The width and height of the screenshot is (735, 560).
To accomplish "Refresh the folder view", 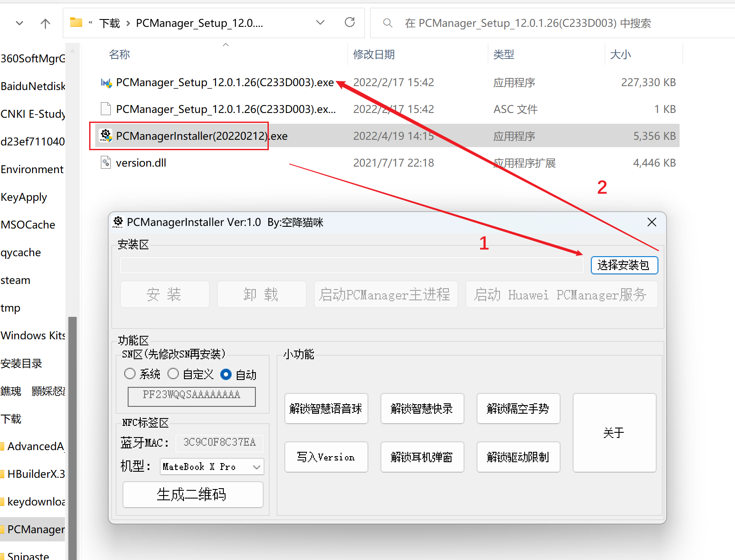I will [350, 23].
